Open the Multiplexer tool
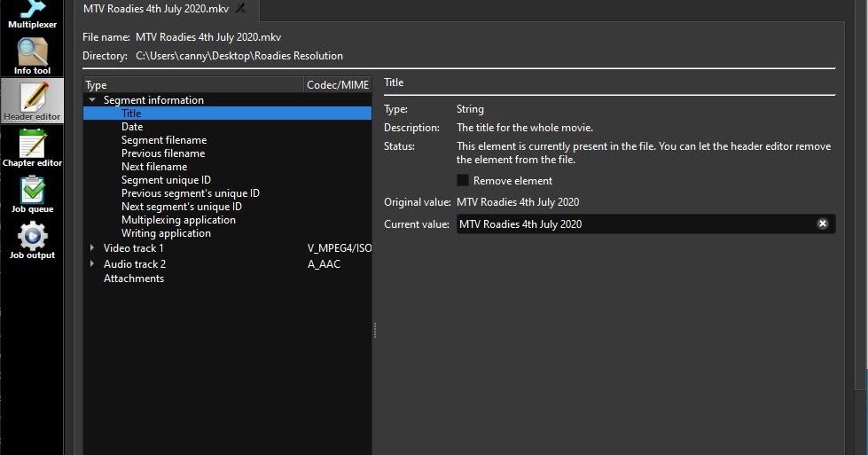The height and width of the screenshot is (455, 868). (x=32, y=15)
